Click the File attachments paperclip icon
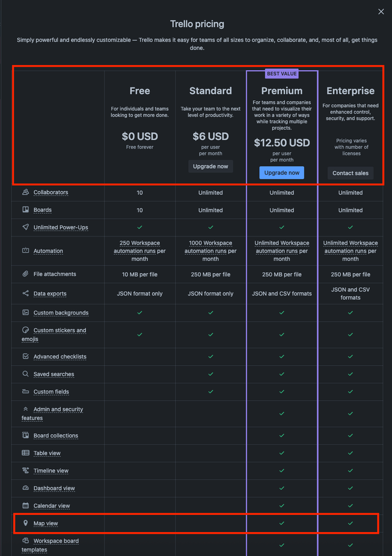This screenshot has width=392, height=556. click(24, 274)
